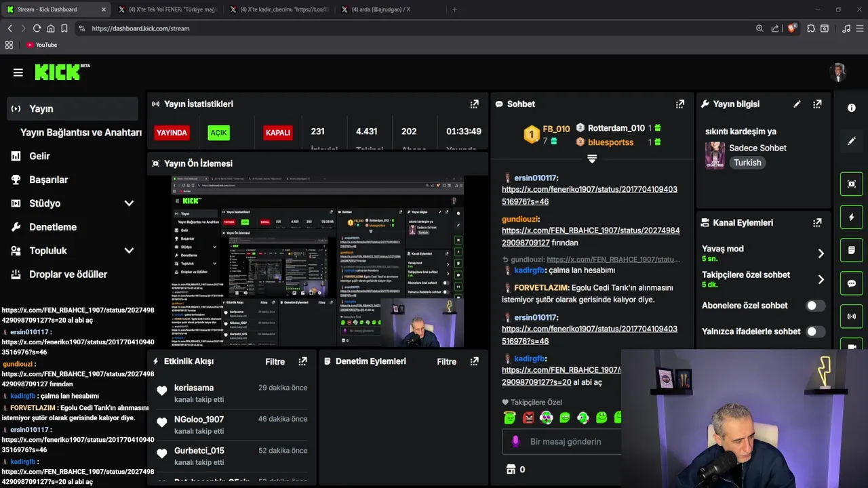Open Yavaş mod settings arrow
Viewport: 868px width, 488px height.
[x=821, y=253]
